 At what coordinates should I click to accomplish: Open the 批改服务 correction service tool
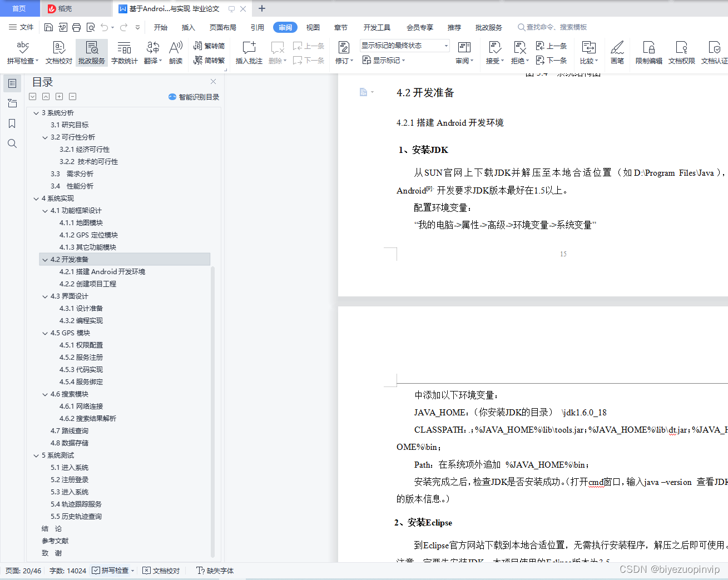tap(92, 53)
